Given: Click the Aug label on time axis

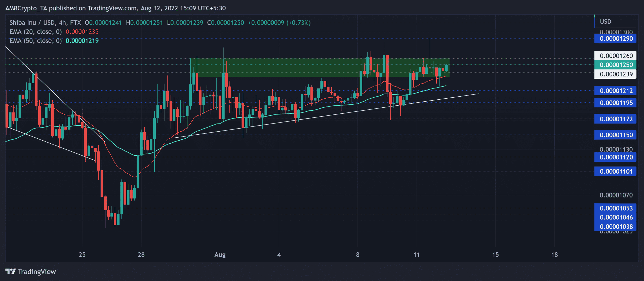Looking at the screenshot, I should (220, 255).
